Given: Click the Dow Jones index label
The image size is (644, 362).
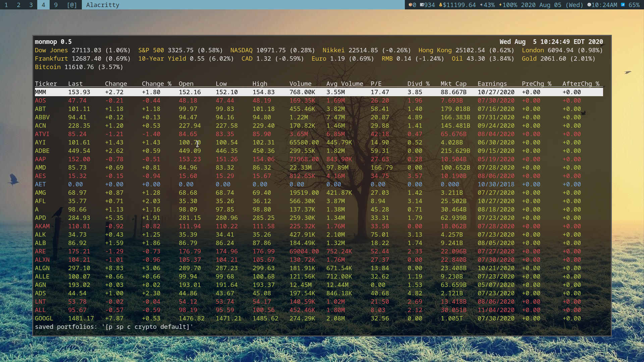Looking at the screenshot, I should 51,50.
